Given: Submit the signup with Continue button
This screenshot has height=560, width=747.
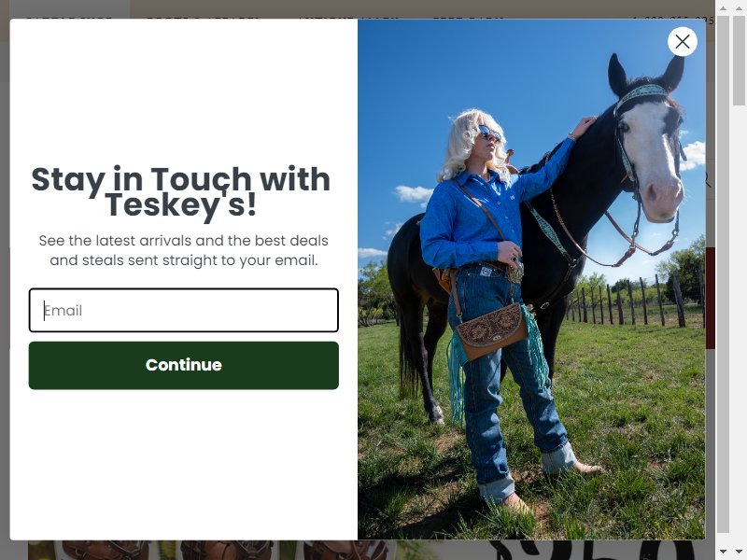Looking at the screenshot, I should point(183,365).
